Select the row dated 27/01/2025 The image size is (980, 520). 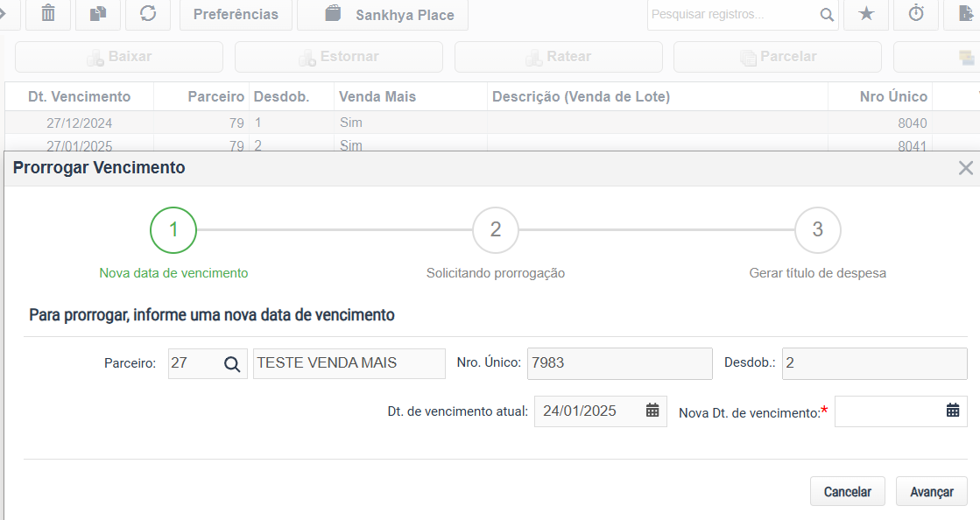[492, 144]
